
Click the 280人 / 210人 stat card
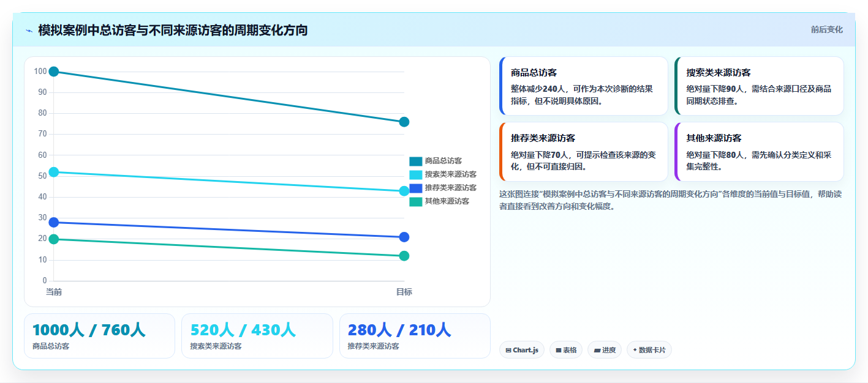coord(415,336)
